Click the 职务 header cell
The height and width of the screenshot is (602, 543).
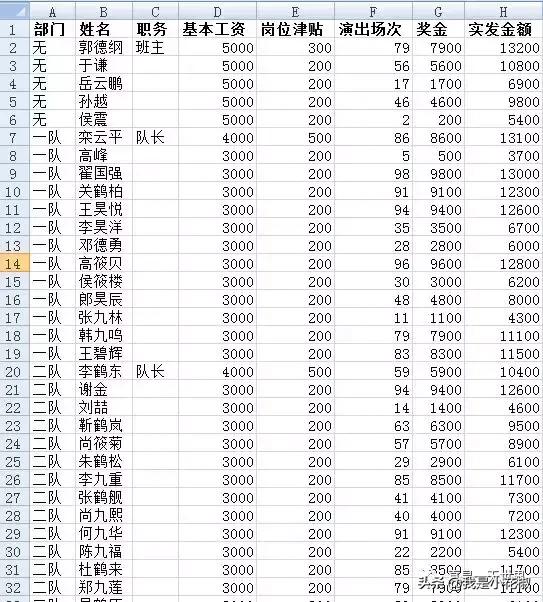156,29
